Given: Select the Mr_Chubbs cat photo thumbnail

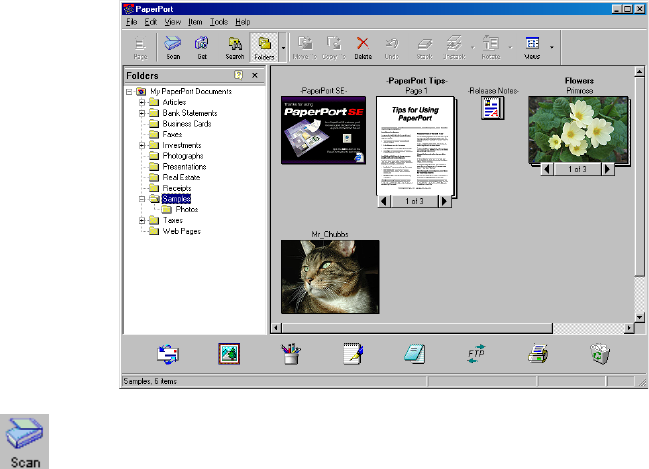Looking at the screenshot, I should 330,276.
